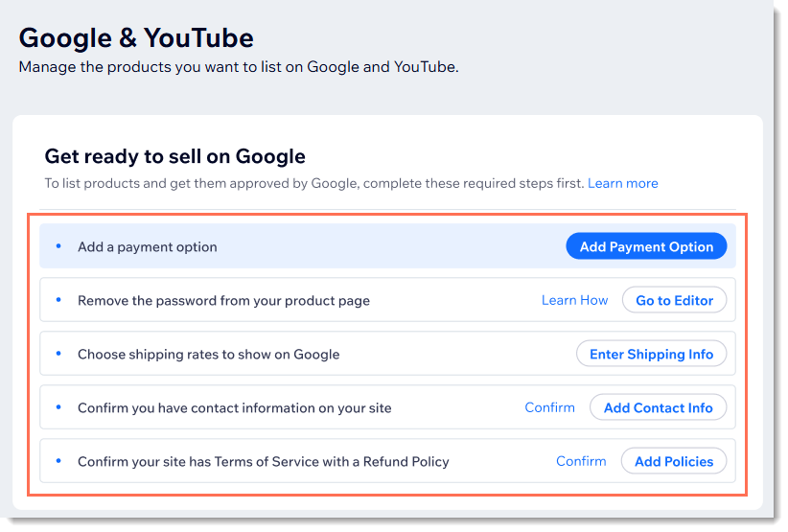
Task: Click the Add Payment Option button
Action: click(646, 246)
